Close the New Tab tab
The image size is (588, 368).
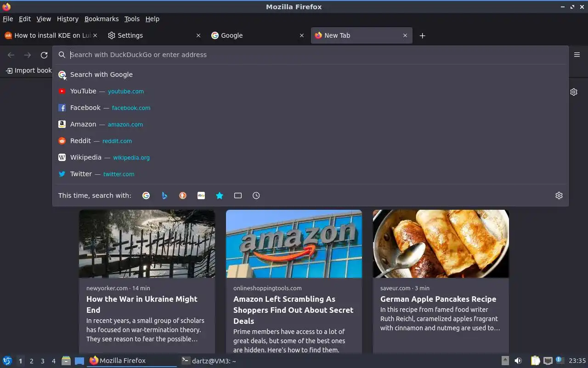pyautogui.click(x=405, y=35)
